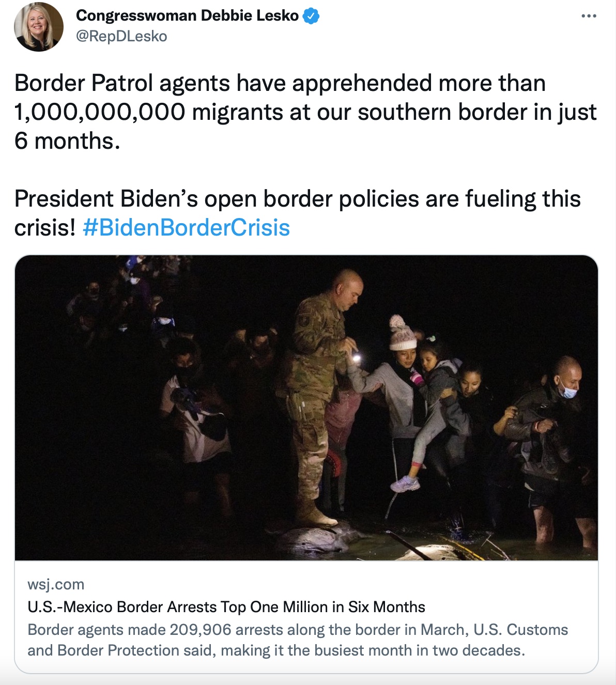The width and height of the screenshot is (616, 685).
Task: Open Debbie Lesko's profile picture
Action: pyautogui.click(x=39, y=27)
